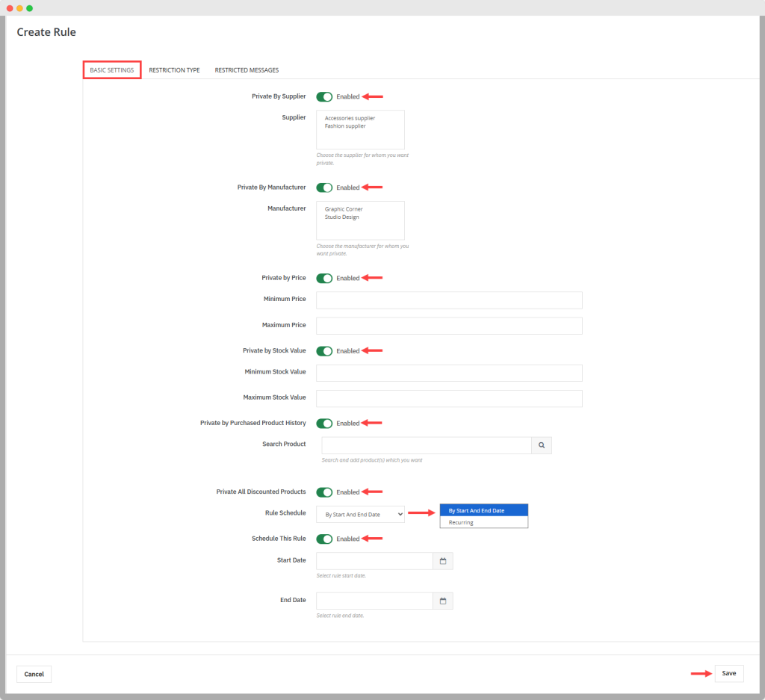The image size is (765, 700).
Task: Click the search magnifier icon for products
Action: click(541, 445)
